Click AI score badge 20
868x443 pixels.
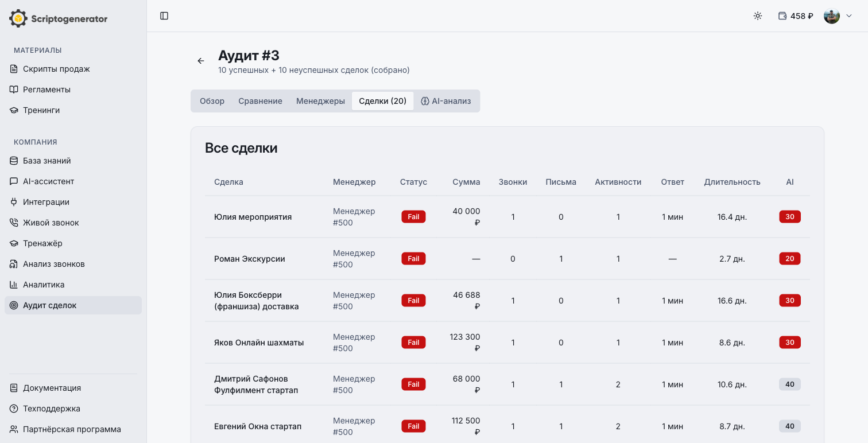pyautogui.click(x=789, y=259)
